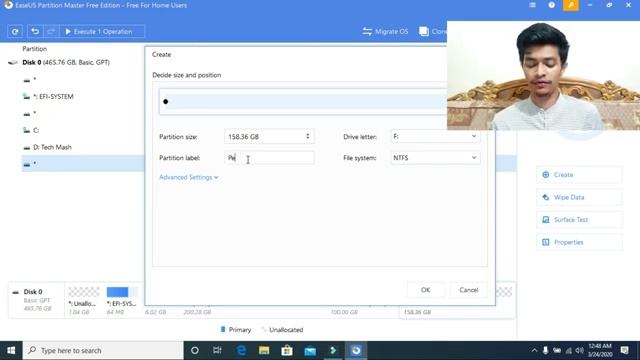Click the Surface Test icon

coord(546,220)
